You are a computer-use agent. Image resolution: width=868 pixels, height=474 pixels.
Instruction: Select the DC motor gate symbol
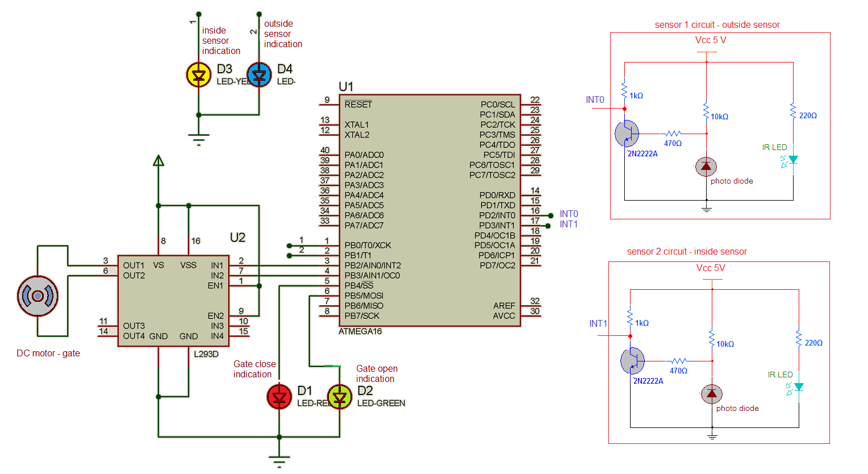point(37,296)
